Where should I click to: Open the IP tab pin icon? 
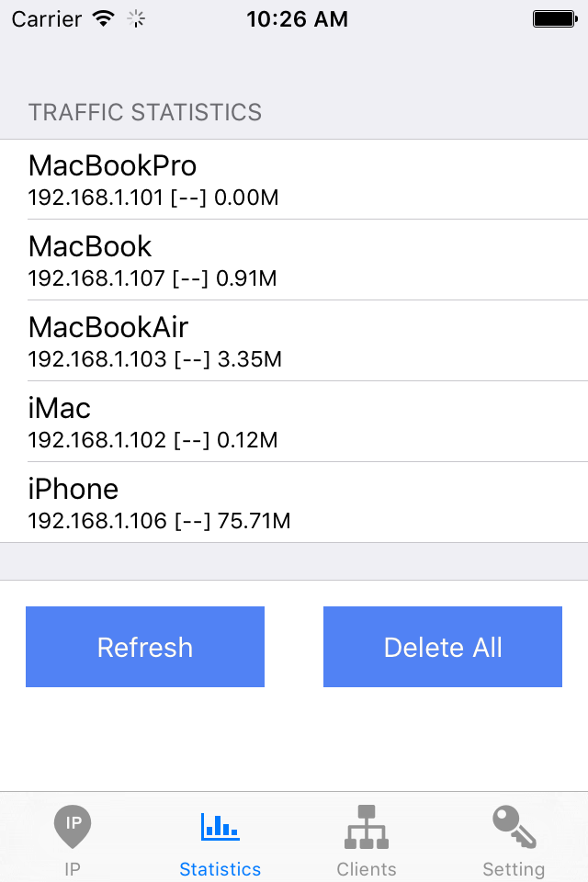(x=73, y=826)
